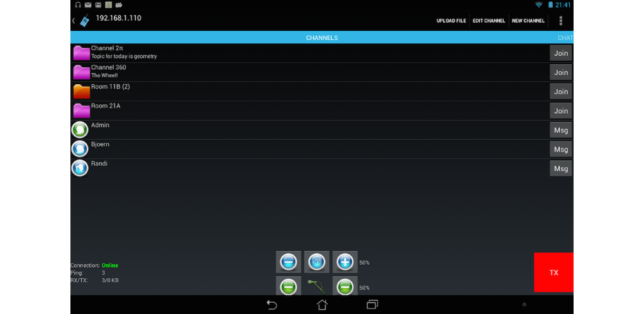Screen dimensions: 644x314
Task: Tap the microphone icon between green buttons
Action: coord(317,286)
